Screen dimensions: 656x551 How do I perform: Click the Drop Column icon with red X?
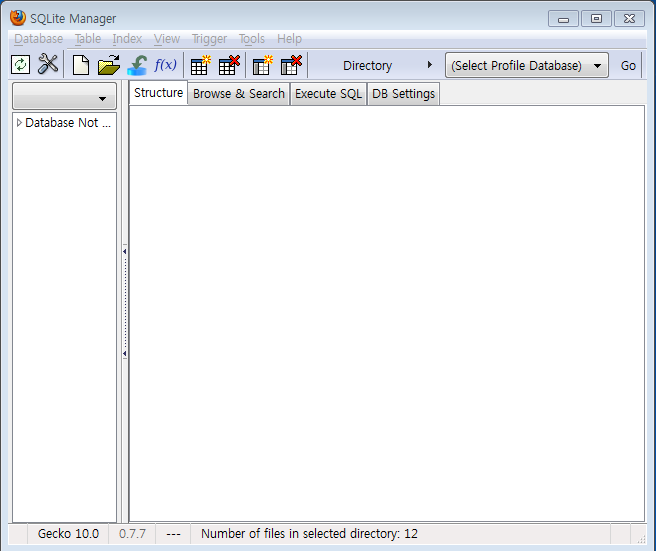tap(291, 65)
